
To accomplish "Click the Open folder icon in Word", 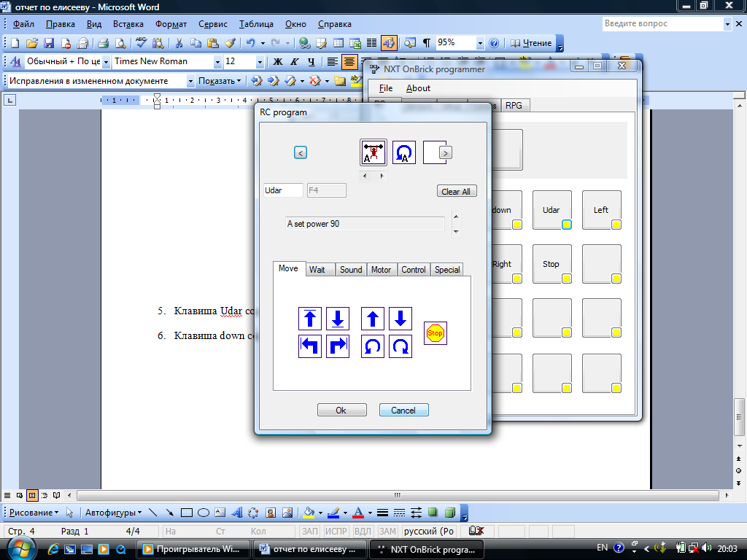I will [x=32, y=43].
